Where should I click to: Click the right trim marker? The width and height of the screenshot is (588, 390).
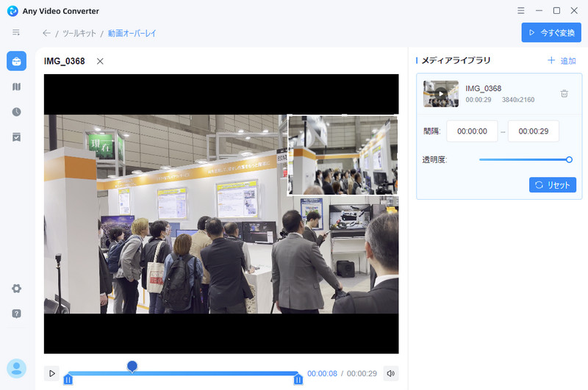pos(298,380)
